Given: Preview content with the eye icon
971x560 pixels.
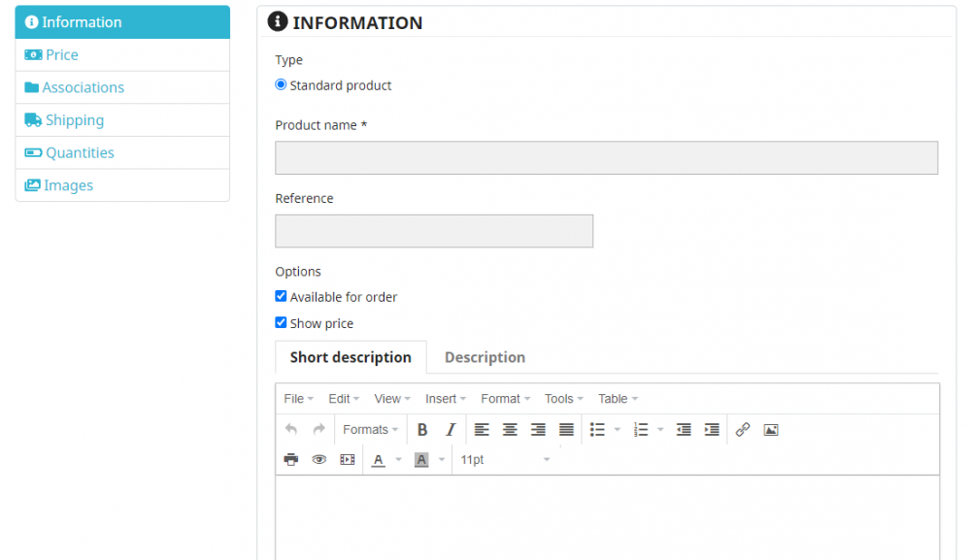Looking at the screenshot, I should tap(318, 460).
